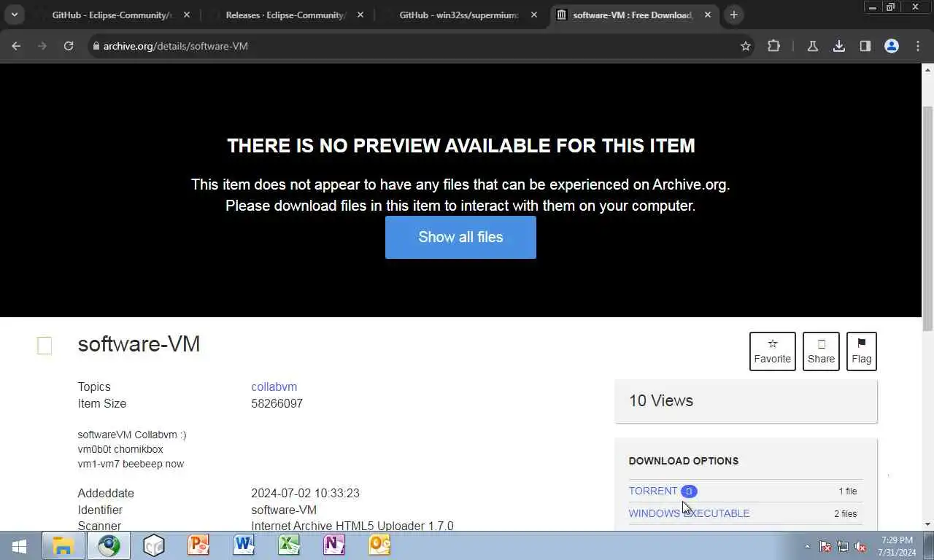Screen dimensions: 934x560
Task: Launch PowerPoint from the taskbar
Action: tap(198, 545)
